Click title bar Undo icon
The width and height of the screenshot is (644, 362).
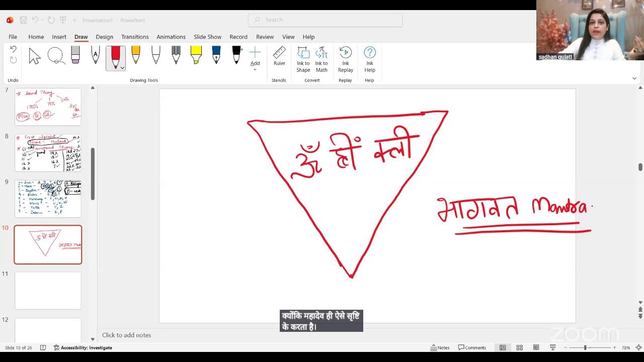pyautogui.click(x=35, y=20)
